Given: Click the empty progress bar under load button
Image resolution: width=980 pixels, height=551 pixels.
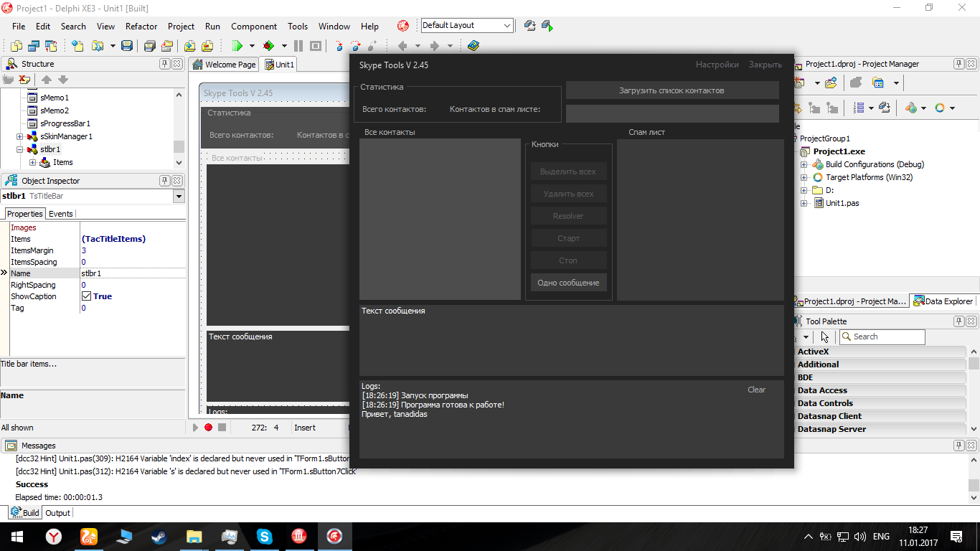Looking at the screenshot, I should 672,113.
